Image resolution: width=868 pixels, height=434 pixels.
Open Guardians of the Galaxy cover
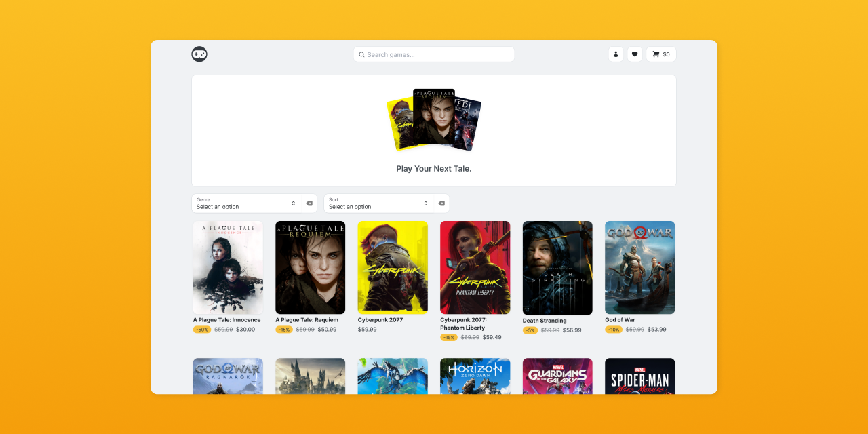tap(557, 376)
